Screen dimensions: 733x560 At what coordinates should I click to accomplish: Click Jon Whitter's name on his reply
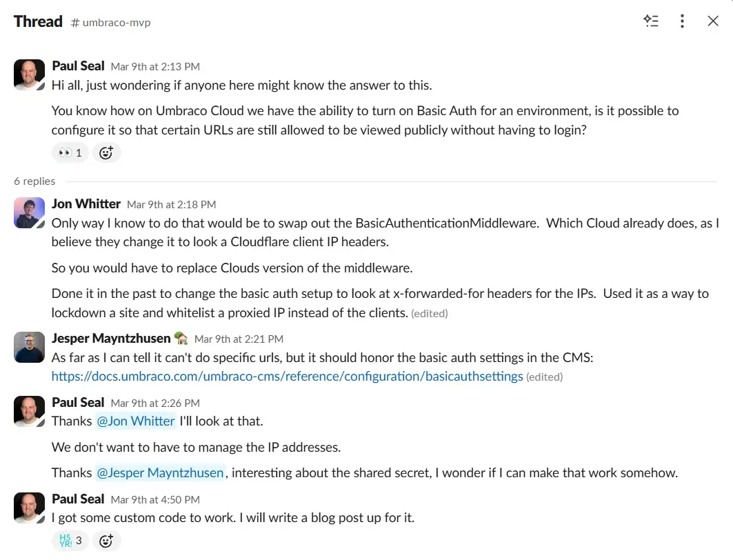click(86, 204)
